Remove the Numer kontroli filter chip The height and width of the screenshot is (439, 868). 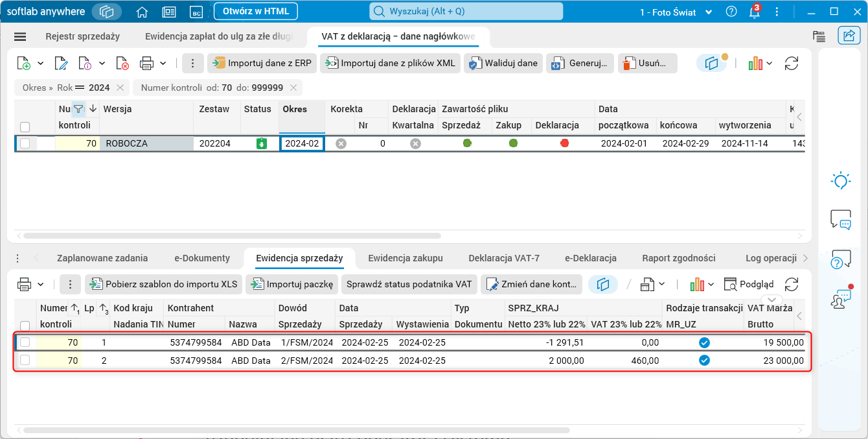click(x=293, y=88)
